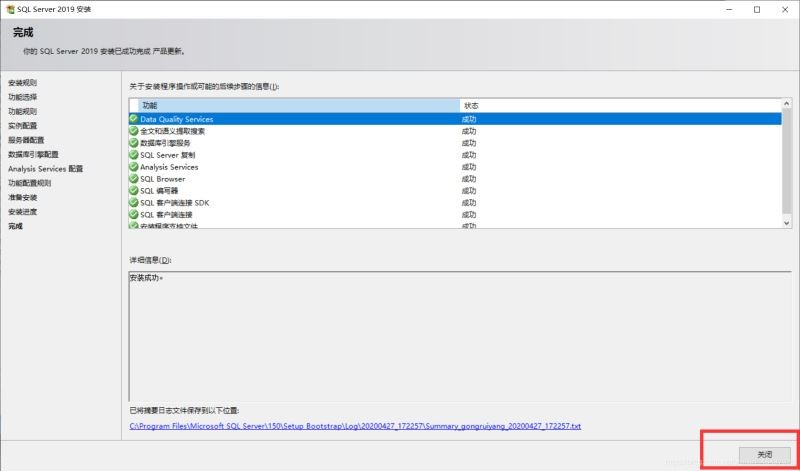800x471 pixels.
Task: Click the success icon for 全文和语义提取搜索
Action: point(134,131)
